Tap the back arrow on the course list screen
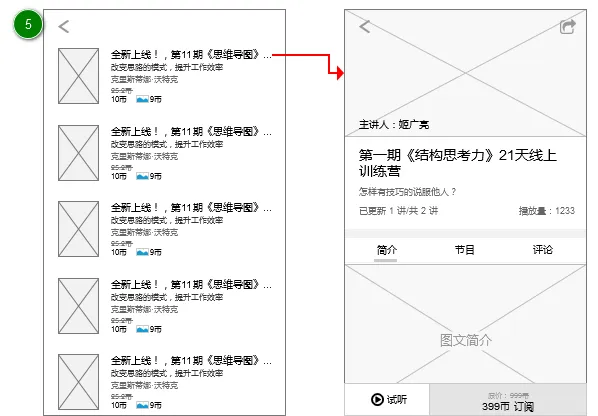 [64, 27]
